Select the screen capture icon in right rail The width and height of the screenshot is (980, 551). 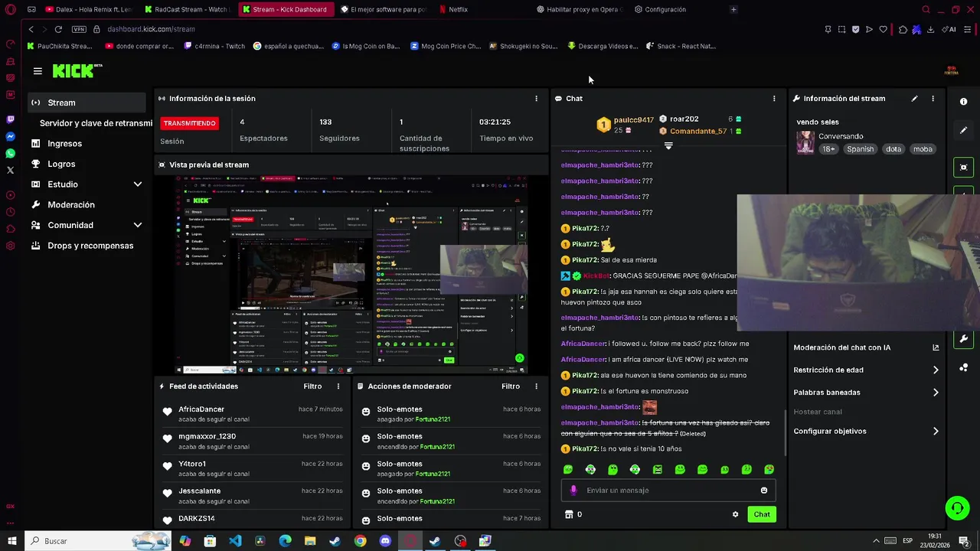click(963, 167)
